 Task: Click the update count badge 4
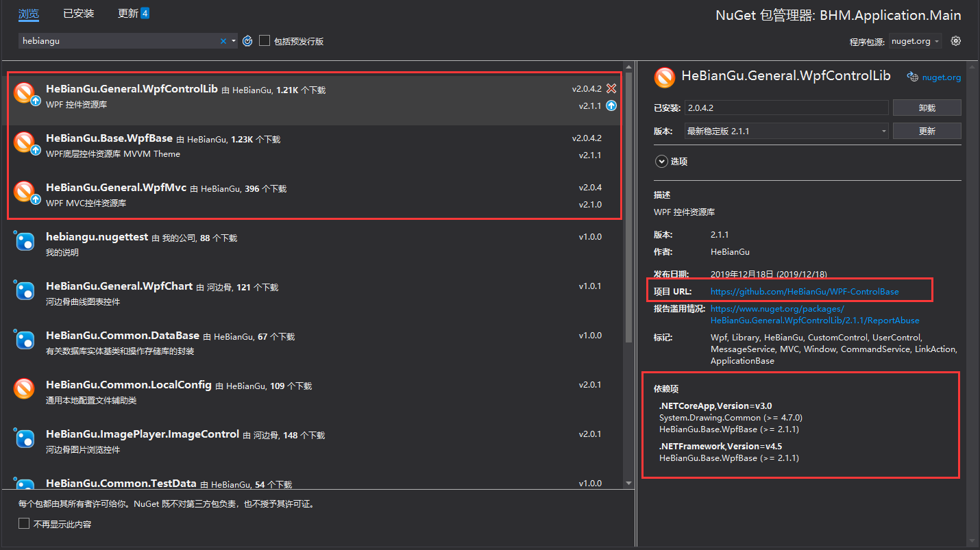coord(145,13)
